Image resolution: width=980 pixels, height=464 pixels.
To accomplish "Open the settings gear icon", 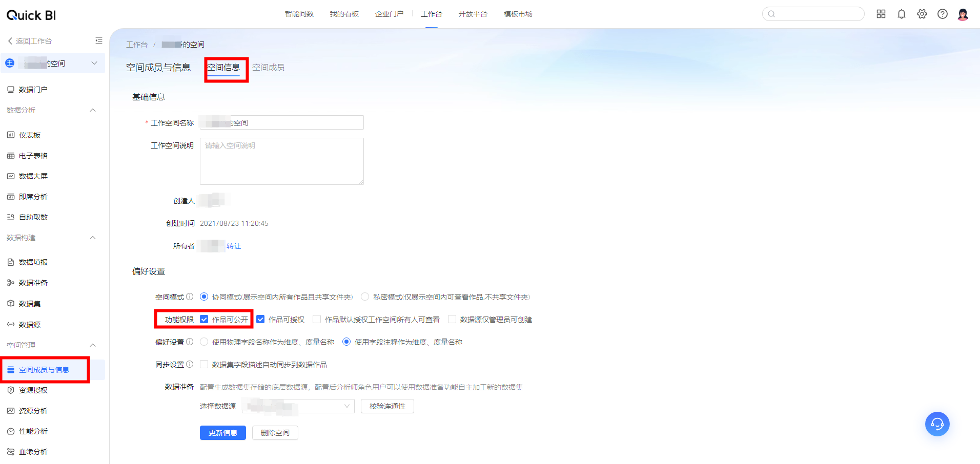I will (x=922, y=14).
